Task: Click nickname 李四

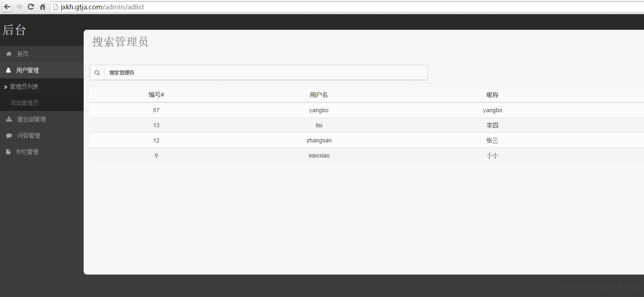Action: [x=493, y=125]
